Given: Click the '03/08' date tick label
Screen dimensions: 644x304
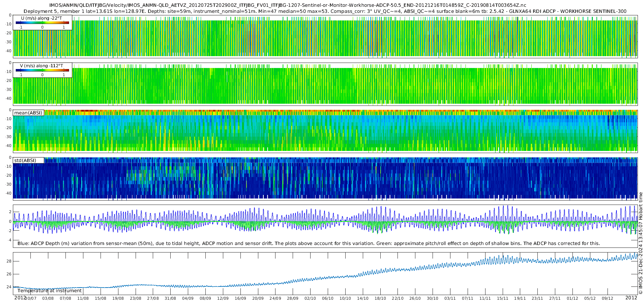Looking at the screenshot, I should coord(48,298).
